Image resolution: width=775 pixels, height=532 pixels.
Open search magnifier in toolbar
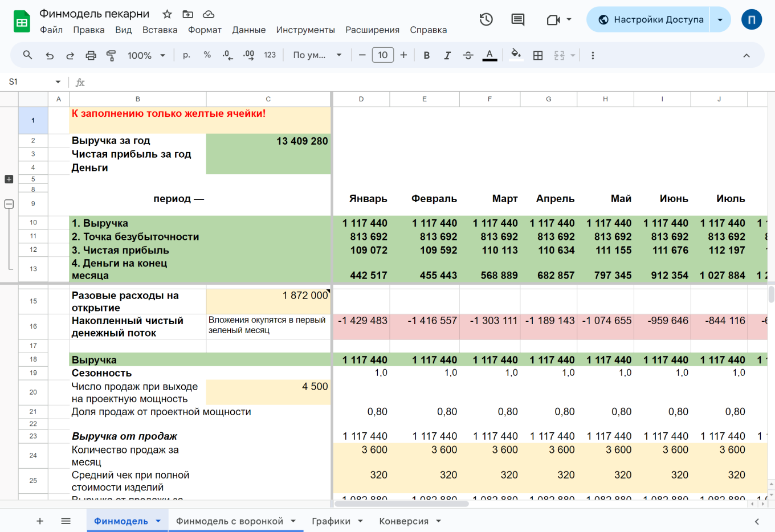(x=27, y=55)
